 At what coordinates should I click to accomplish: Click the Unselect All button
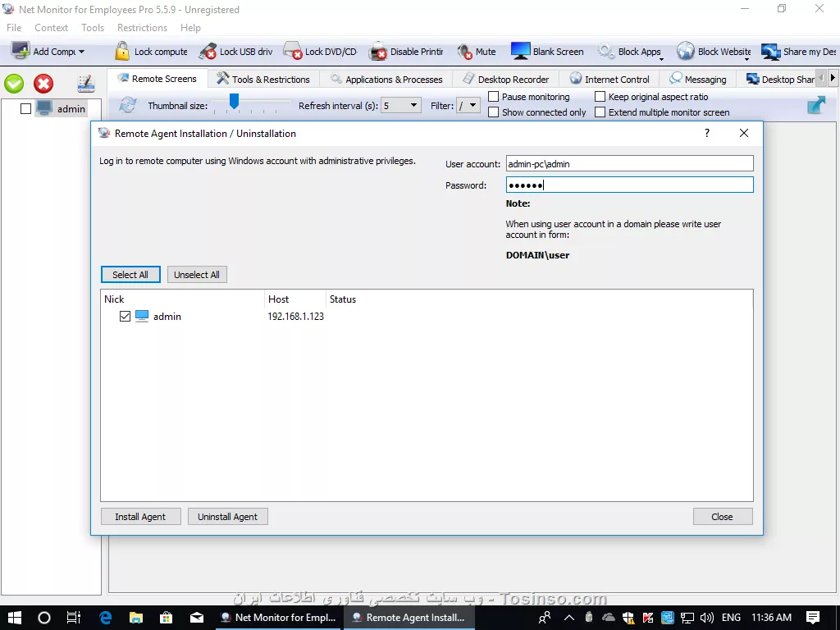[x=197, y=274]
